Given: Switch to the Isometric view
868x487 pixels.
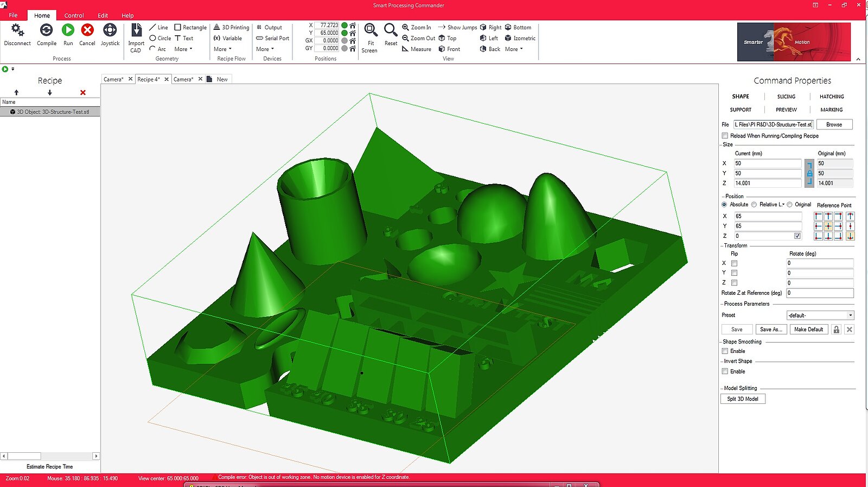Looking at the screenshot, I should 520,38.
